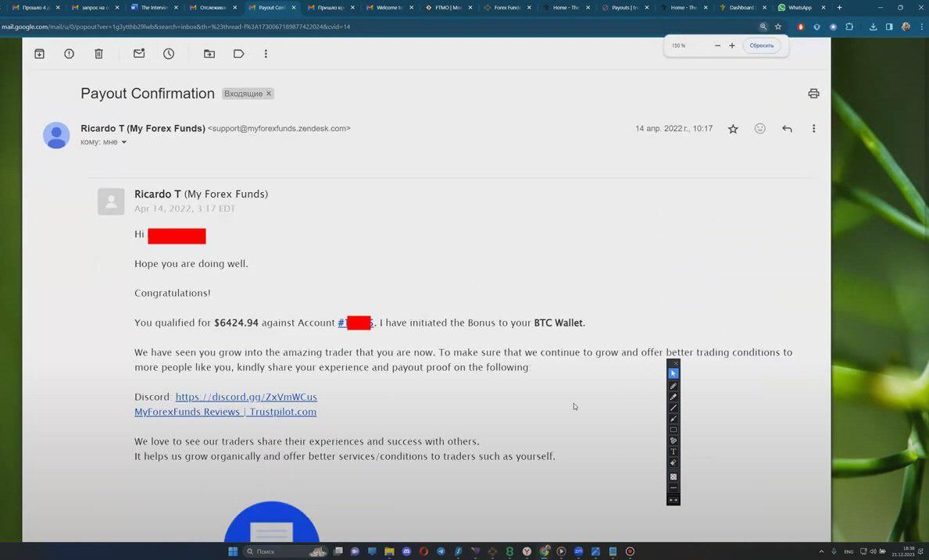Image resolution: width=929 pixels, height=560 pixels.
Task: Open the browser downloads icon
Action: click(873, 27)
